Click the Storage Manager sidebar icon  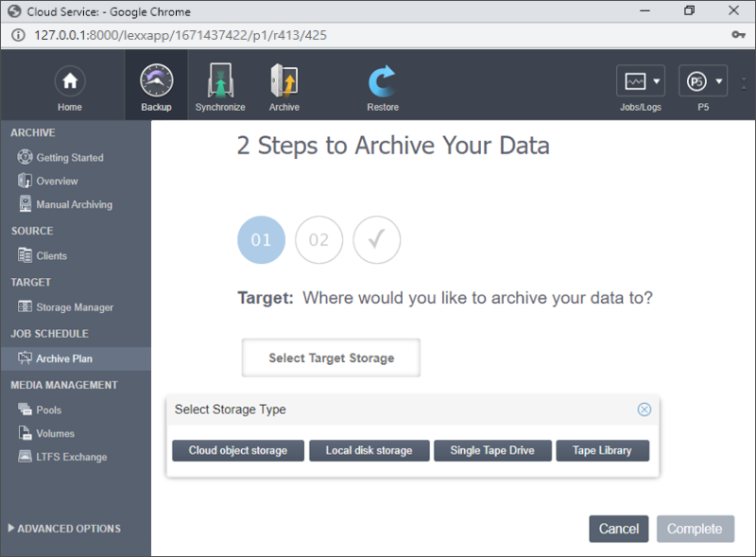[x=25, y=306]
